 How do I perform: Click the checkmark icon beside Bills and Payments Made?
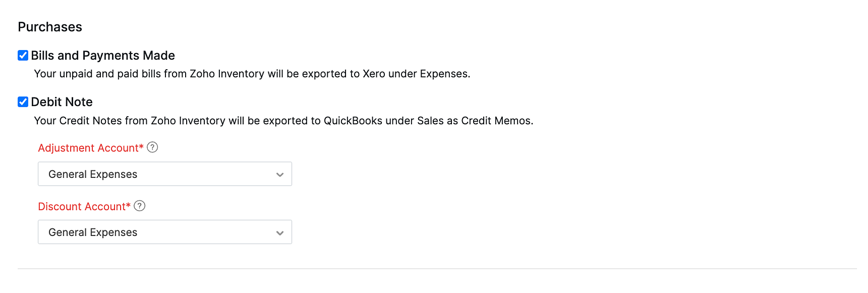23,55
